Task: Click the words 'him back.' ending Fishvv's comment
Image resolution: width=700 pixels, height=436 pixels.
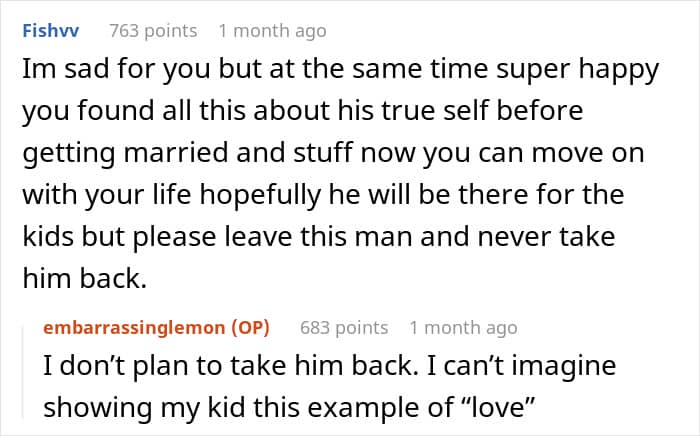Action: click(84, 278)
